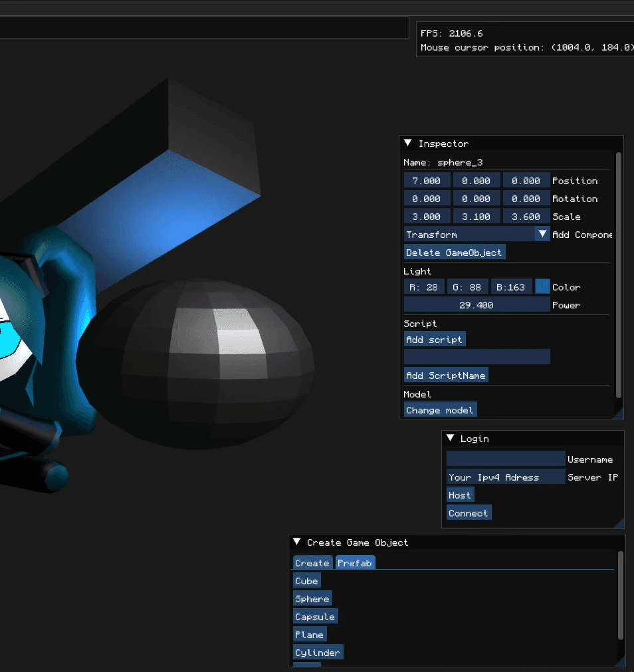Click the Rotation Z field
Image resolution: width=634 pixels, height=672 pixels.
pyautogui.click(x=526, y=199)
